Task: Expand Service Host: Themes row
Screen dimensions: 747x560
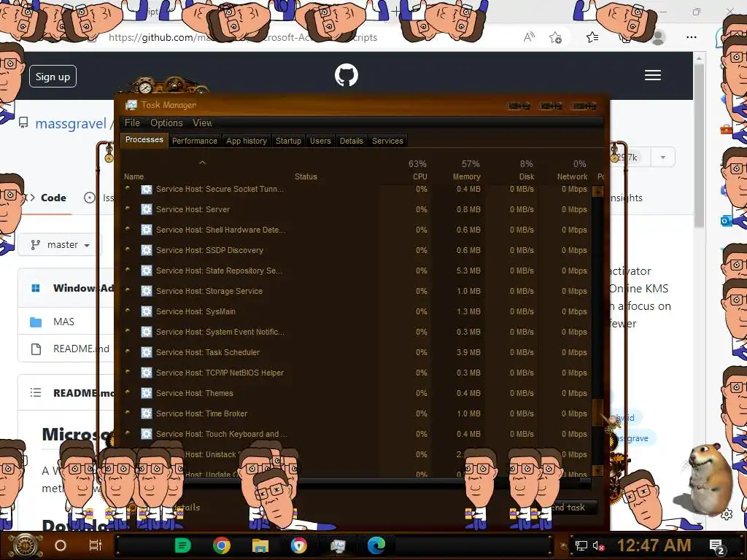Action: [127, 392]
